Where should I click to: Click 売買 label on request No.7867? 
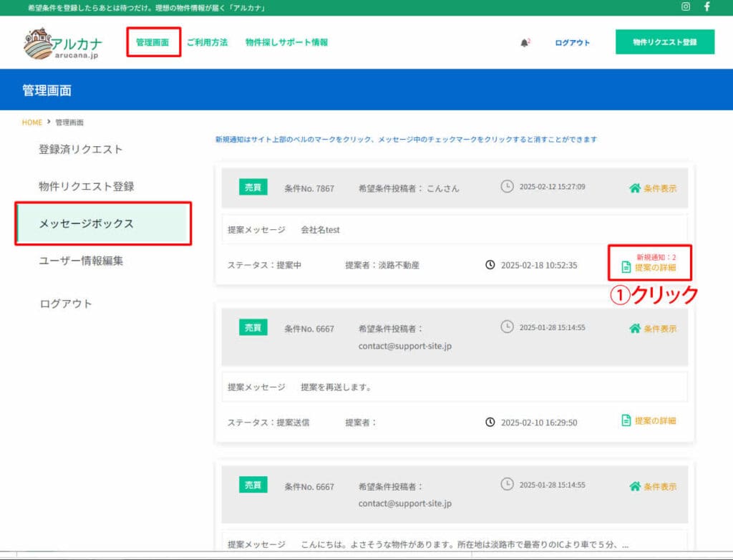[x=253, y=188]
